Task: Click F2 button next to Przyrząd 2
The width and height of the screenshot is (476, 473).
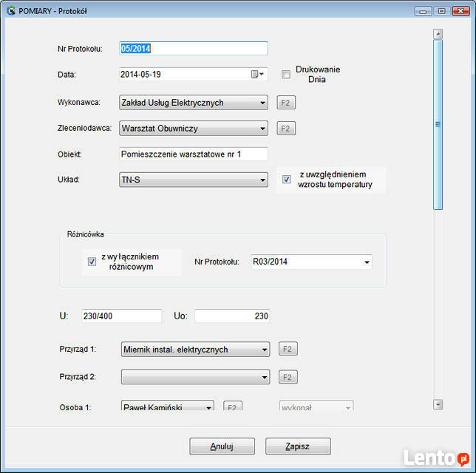Action: point(288,377)
